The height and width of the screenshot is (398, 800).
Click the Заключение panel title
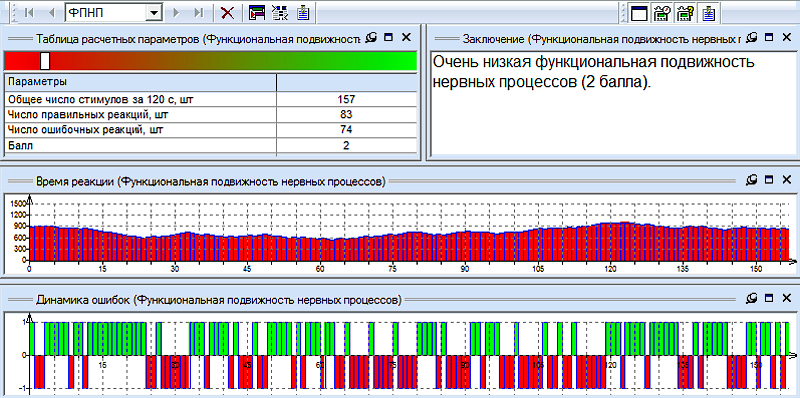(x=602, y=38)
